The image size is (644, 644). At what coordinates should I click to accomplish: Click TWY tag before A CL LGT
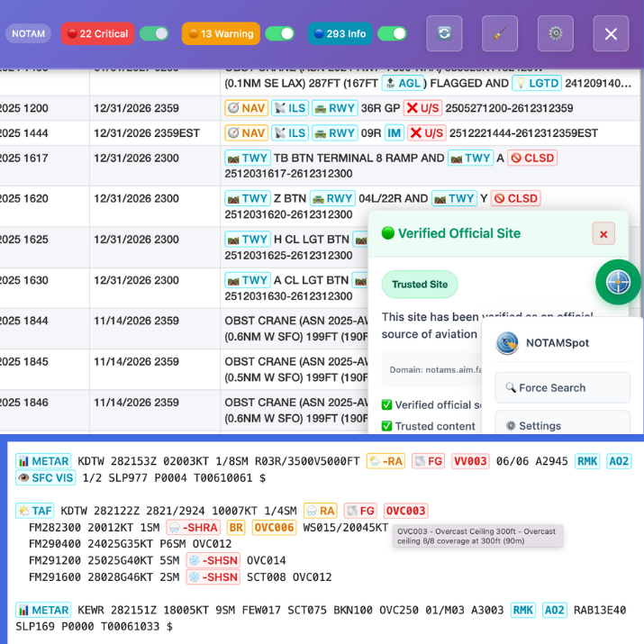click(248, 280)
